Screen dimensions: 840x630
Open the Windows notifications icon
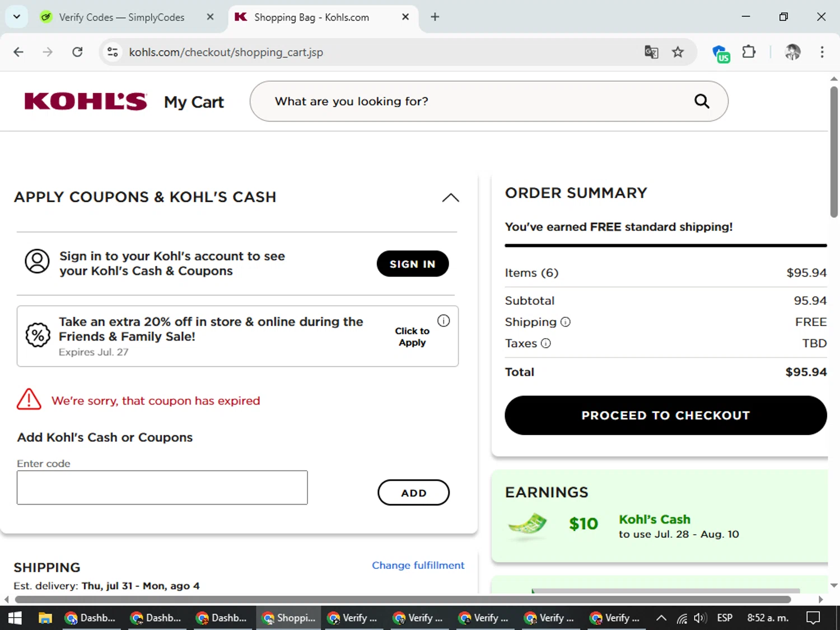pos(813,618)
